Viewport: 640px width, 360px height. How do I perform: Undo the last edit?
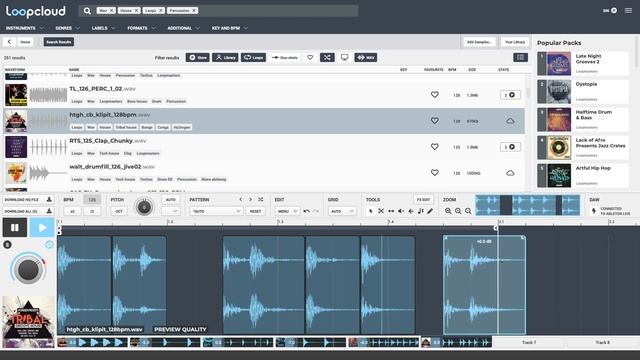[x=306, y=211]
